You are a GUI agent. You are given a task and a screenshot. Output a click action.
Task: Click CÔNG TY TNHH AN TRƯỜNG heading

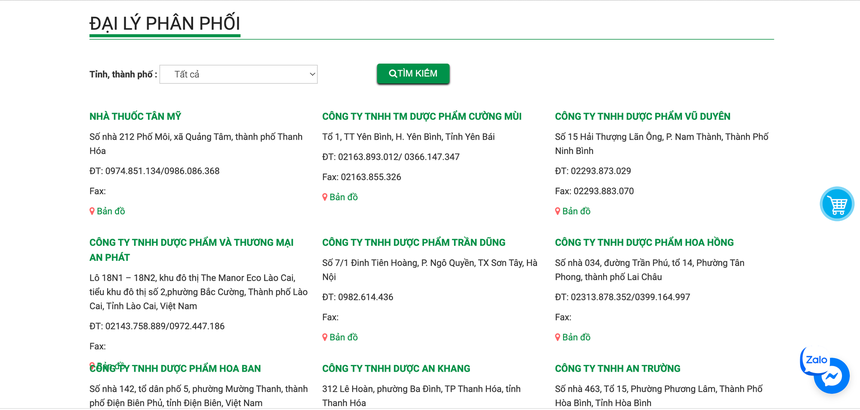[617, 369]
